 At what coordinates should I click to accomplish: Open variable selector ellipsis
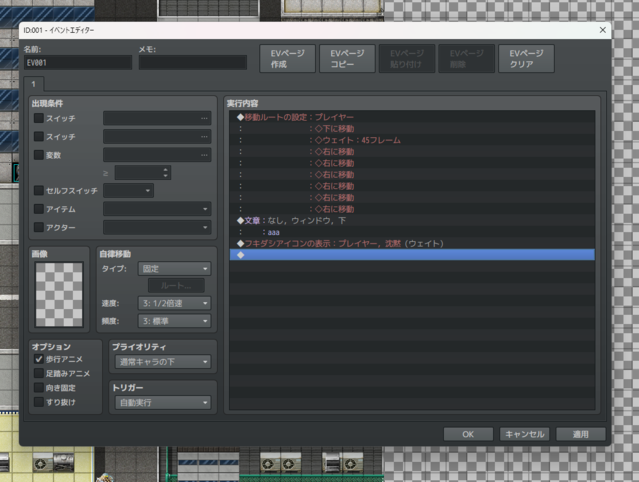tap(204, 155)
